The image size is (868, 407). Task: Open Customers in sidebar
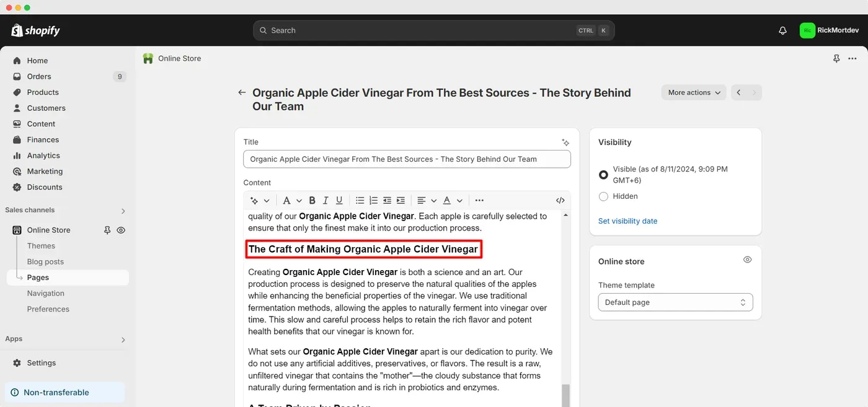coord(46,108)
